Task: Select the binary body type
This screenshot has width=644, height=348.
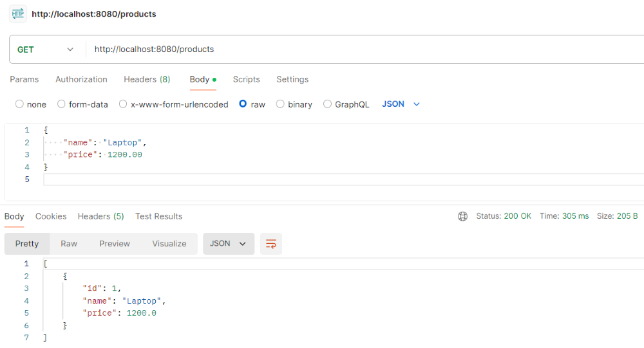Action: pos(280,104)
